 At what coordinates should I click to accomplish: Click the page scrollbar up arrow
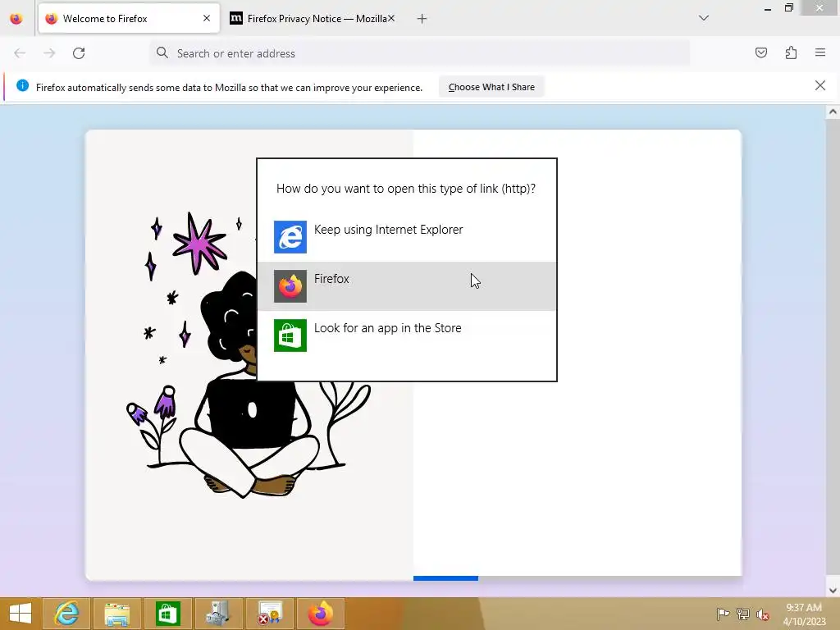pos(833,112)
